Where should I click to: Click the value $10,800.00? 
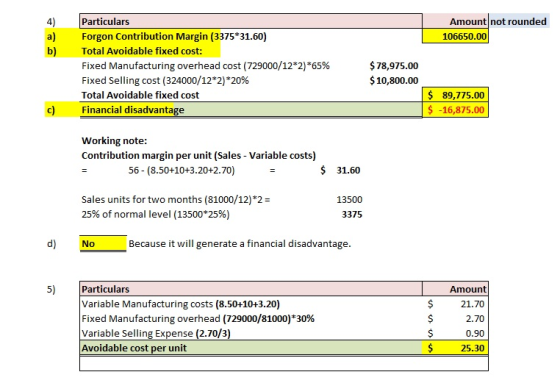[x=394, y=80]
